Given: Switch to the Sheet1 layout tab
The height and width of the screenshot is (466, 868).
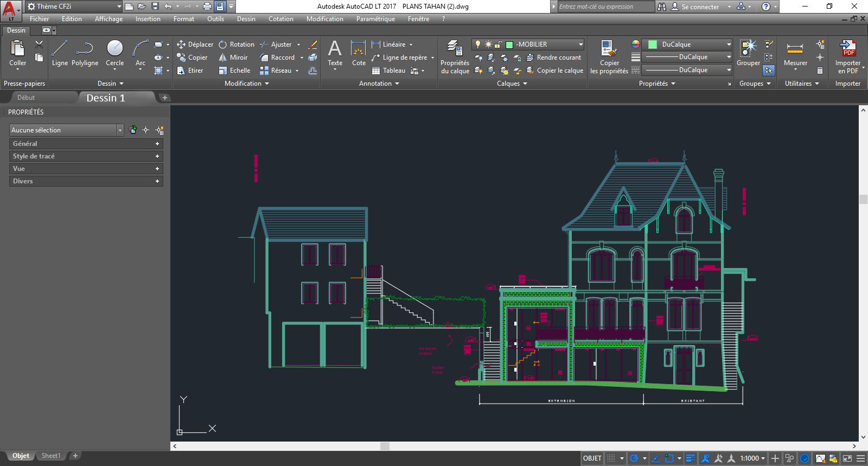Looking at the screenshot, I should 51,456.
